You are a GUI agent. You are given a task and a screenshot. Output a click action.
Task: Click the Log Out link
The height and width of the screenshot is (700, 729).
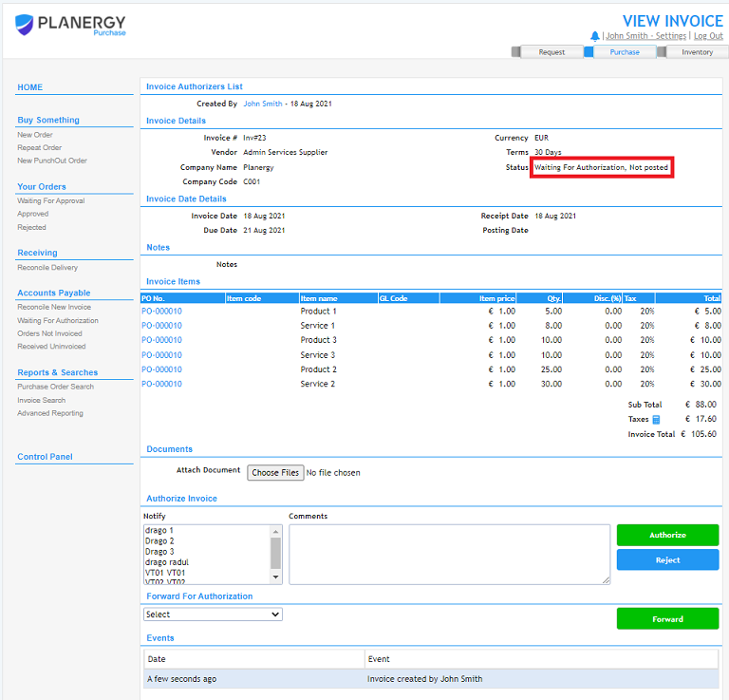coord(708,36)
